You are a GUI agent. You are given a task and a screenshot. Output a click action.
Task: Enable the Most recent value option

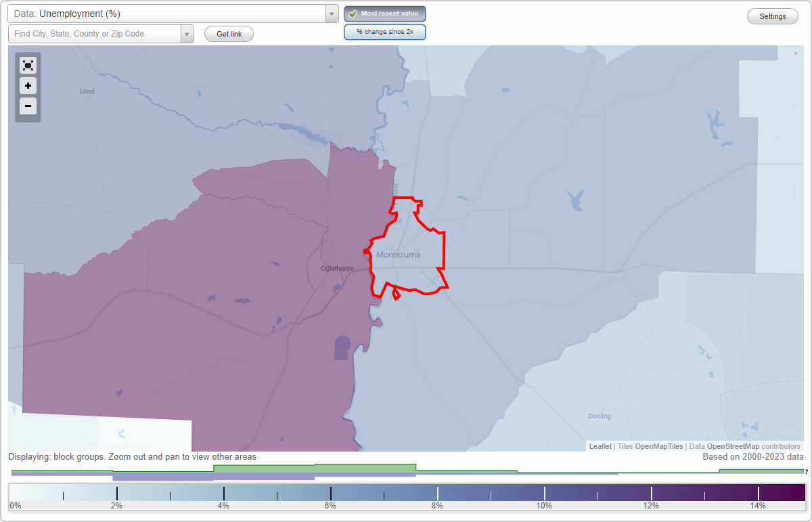point(384,13)
